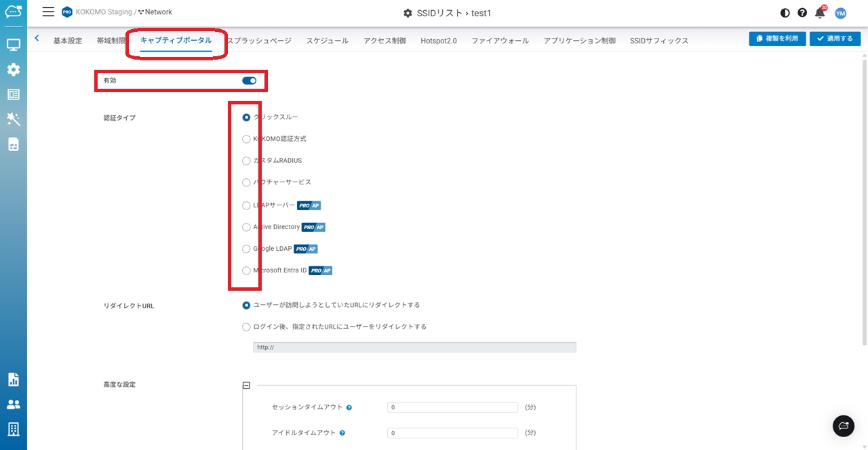Open settings gear in left sidebar
The width and height of the screenshot is (868, 450).
[x=14, y=70]
